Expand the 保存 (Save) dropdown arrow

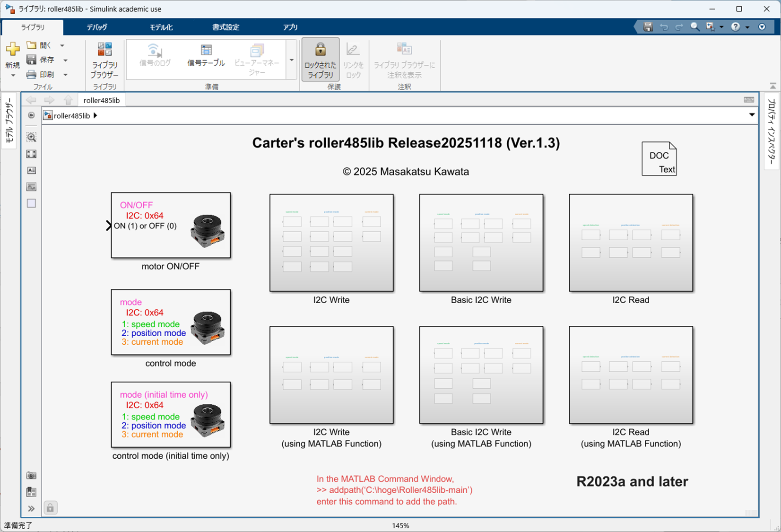[x=65, y=60]
